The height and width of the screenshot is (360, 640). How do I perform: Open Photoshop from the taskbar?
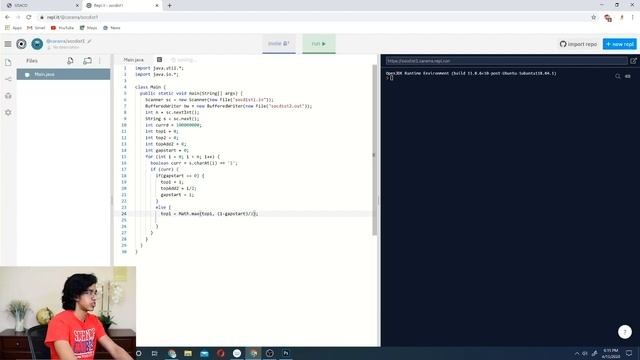point(286,353)
